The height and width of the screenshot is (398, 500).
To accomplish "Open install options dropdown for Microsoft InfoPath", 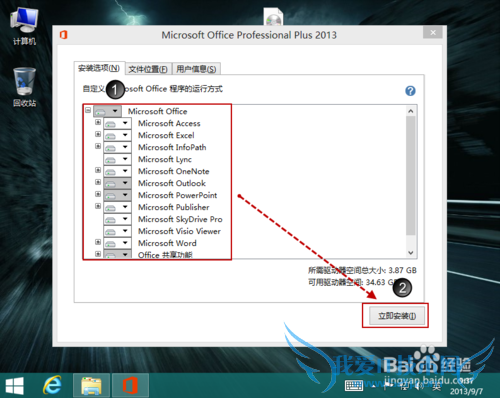I will tap(117, 147).
